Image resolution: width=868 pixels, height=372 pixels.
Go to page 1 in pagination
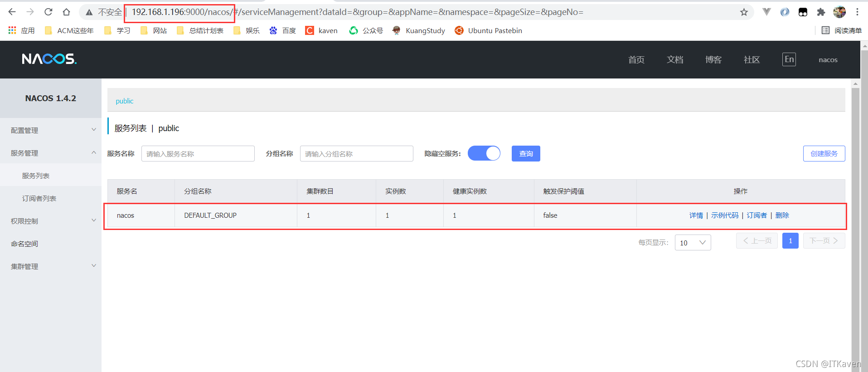click(790, 240)
